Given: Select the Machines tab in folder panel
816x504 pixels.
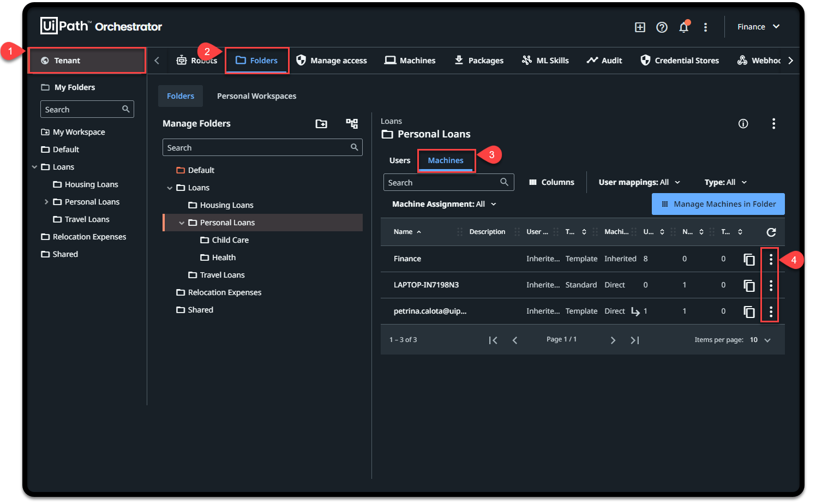Looking at the screenshot, I should (x=446, y=160).
